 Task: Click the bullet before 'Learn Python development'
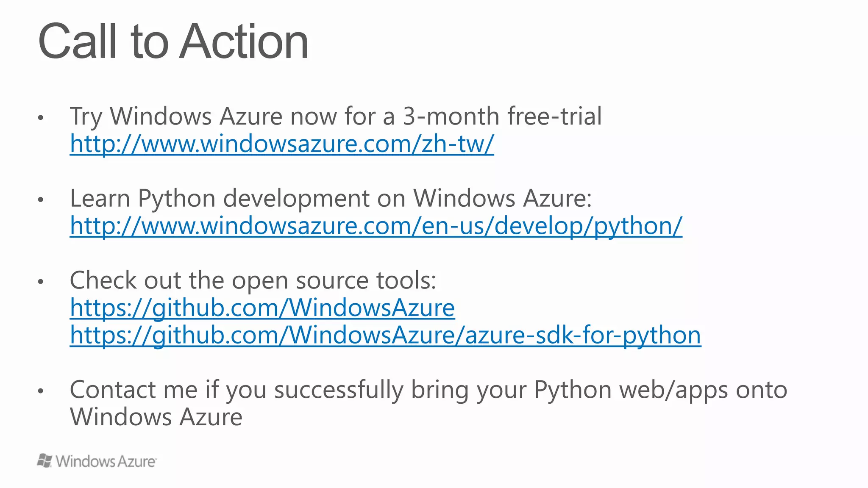[41, 200]
